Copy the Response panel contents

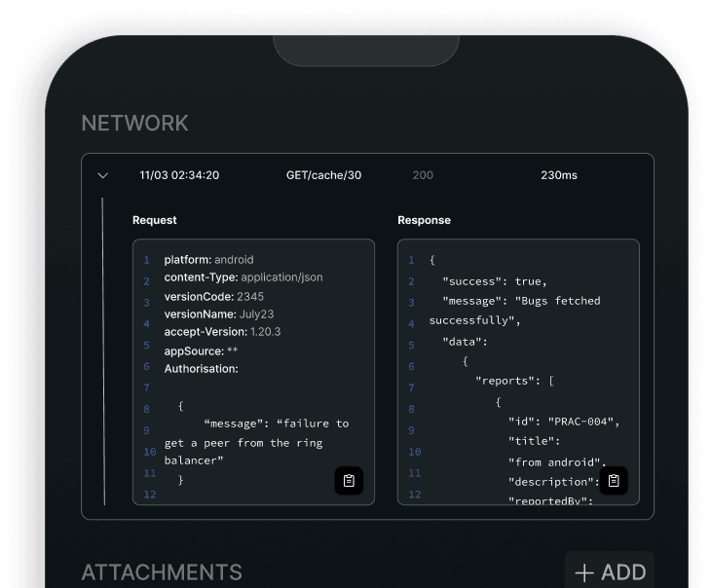coord(614,481)
